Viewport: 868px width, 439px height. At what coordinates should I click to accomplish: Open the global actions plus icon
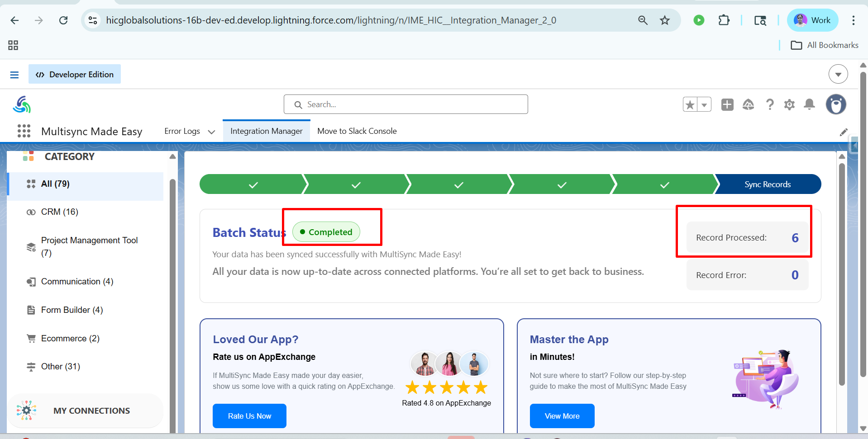(x=727, y=105)
